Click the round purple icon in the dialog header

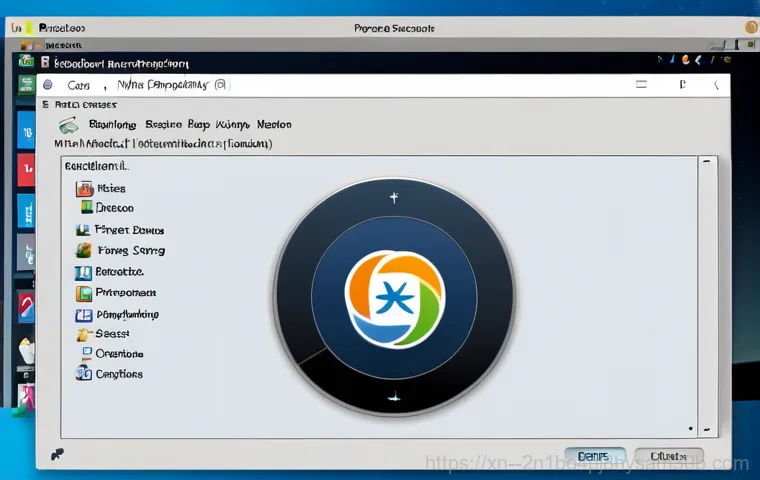tap(48, 85)
